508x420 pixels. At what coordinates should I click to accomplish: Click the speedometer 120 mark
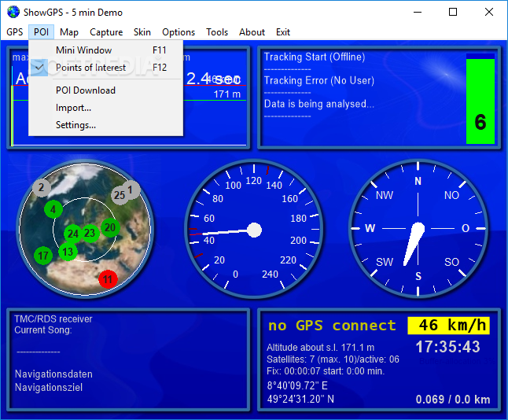point(254,181)
